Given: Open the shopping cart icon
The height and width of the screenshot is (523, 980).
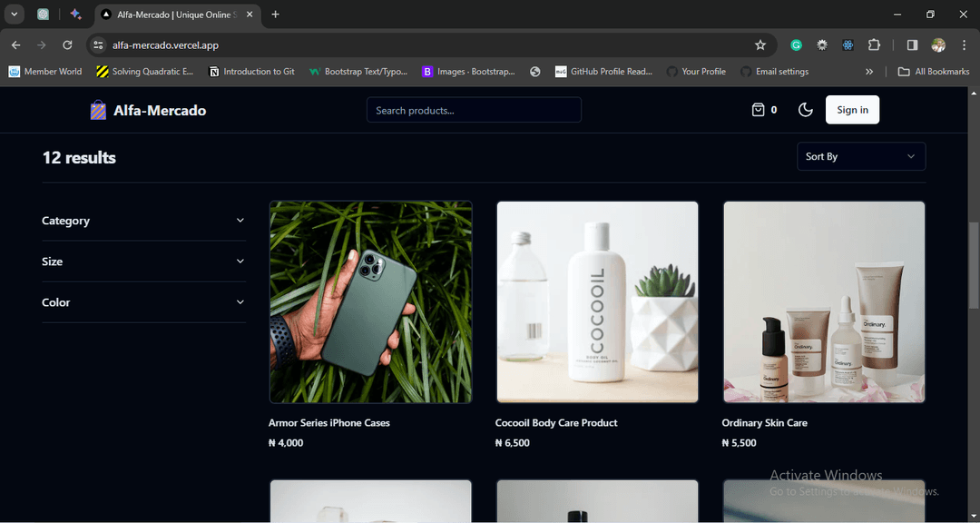Looking at the screenshot, I should [758, 110].
